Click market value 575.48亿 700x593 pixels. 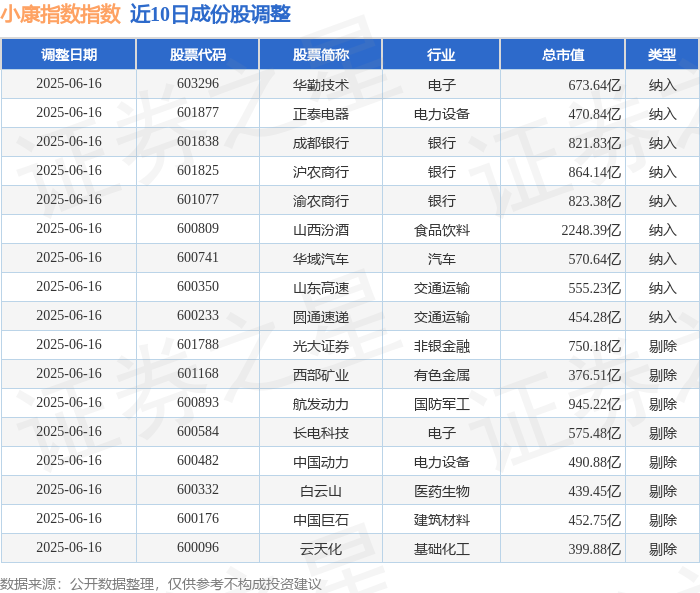594,433
